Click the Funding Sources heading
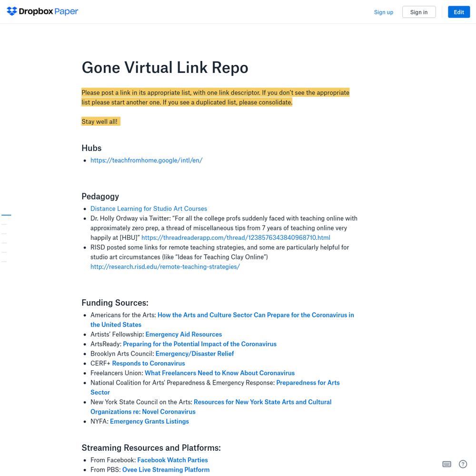476x476 pixels. pos(115,303)
